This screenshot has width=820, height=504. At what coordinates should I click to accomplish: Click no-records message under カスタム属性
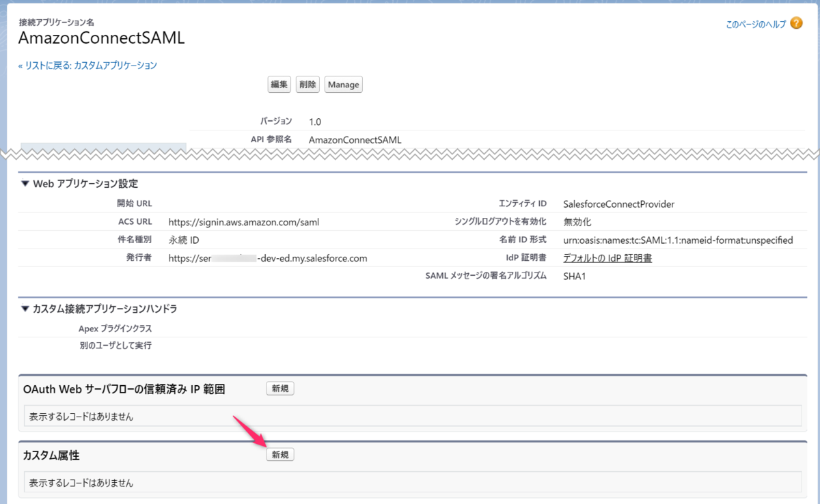(x=81, y=483)
